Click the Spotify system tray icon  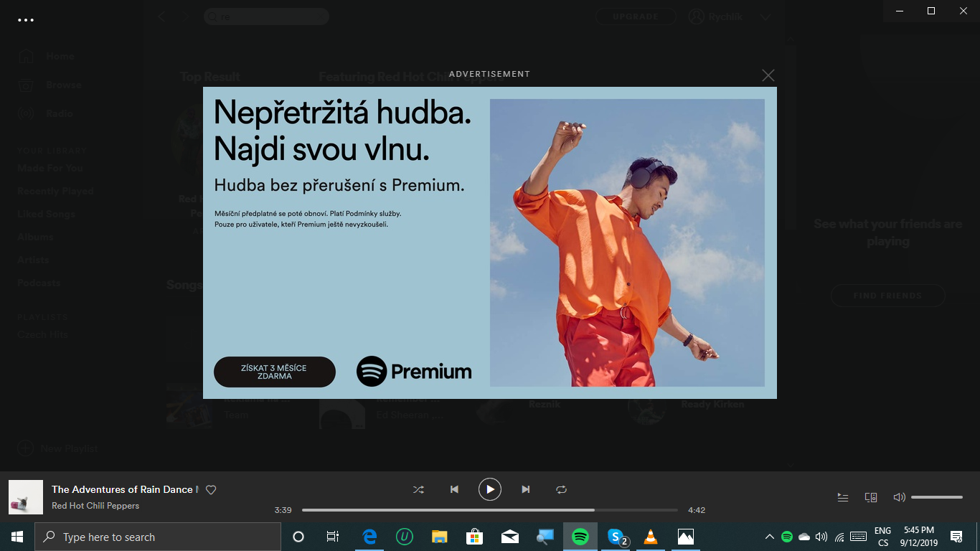pos(787,537)
